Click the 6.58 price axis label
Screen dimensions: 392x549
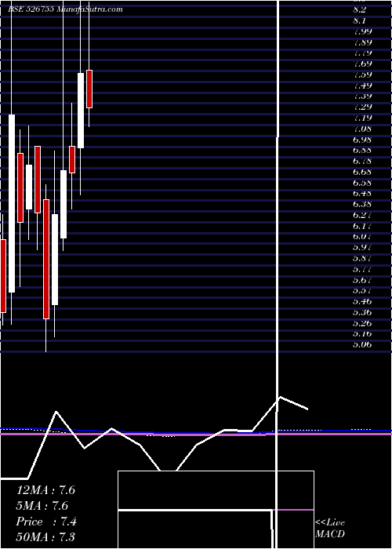pyautogui.click(x=362, y=183)
